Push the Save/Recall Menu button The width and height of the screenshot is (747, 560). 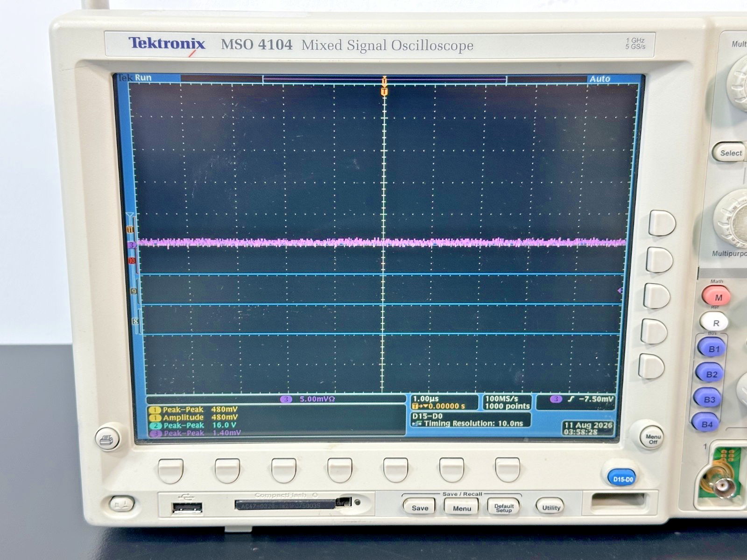461,508
